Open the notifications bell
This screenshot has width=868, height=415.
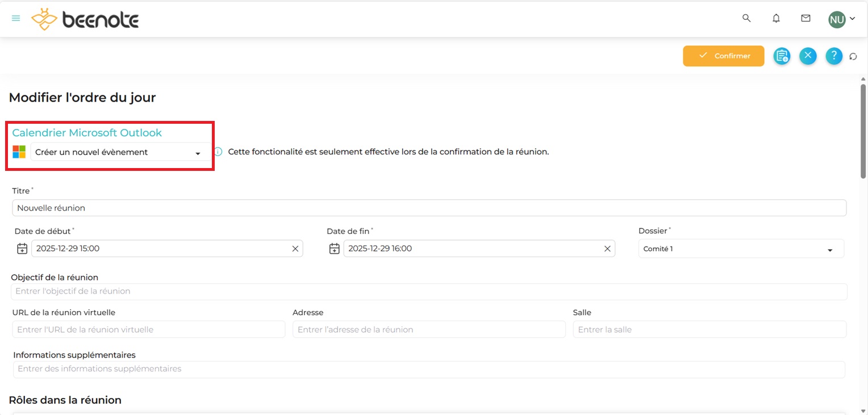[776, 18]
